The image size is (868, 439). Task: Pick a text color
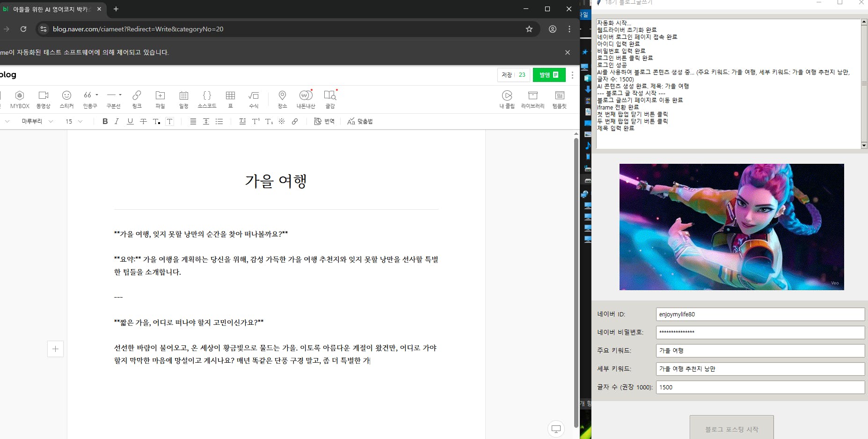click(x=156, y=121)
